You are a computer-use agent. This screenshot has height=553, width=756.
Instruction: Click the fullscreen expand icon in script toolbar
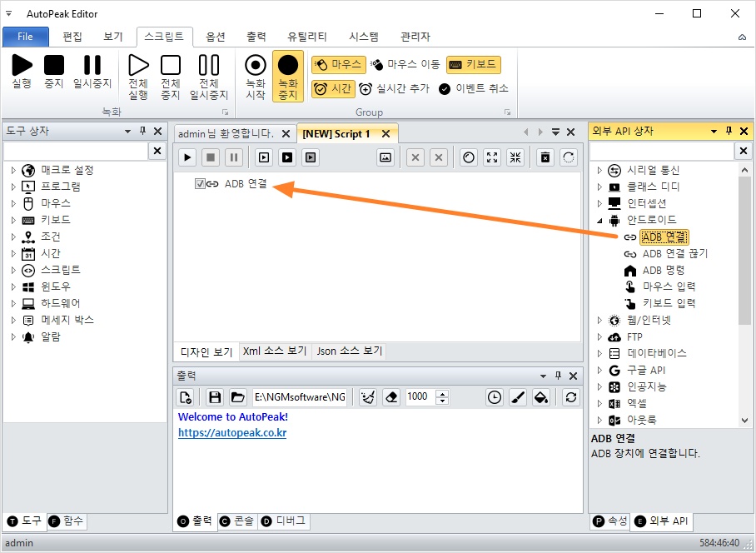pyautogui.click(x=492, y=157)
